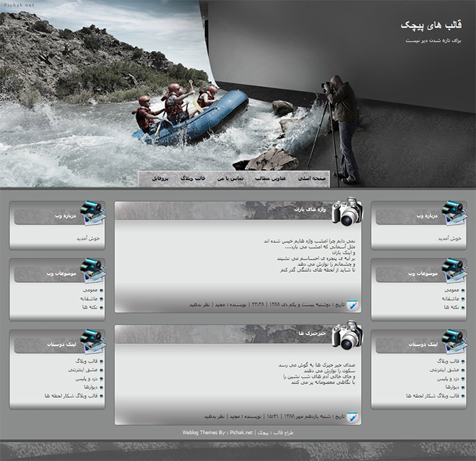Click the film icon on left sidebar موضوعات وب box
This screenshot has width=476, height=461.
click(92, 271)
